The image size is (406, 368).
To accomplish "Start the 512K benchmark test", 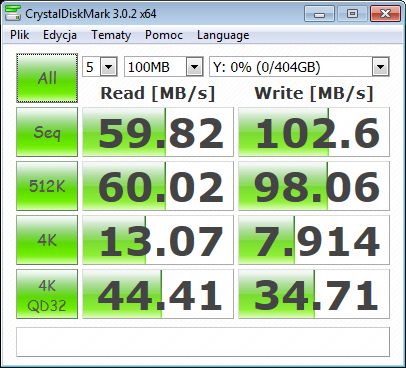I will point(47,186).
